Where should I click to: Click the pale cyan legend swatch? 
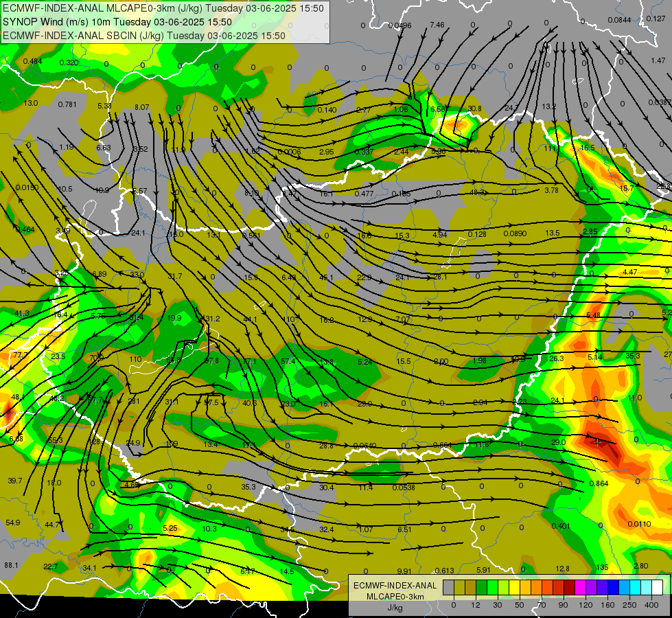point(646,587)
